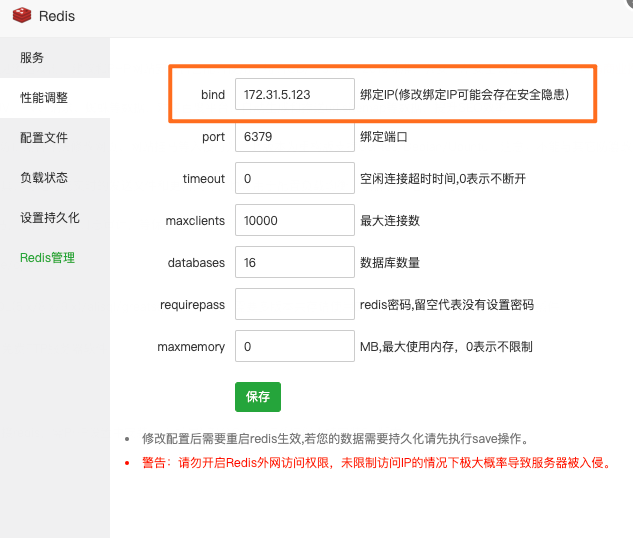633x538 pixels.
Task: Click the port input with 6379
Action: (x=295, y=136)
